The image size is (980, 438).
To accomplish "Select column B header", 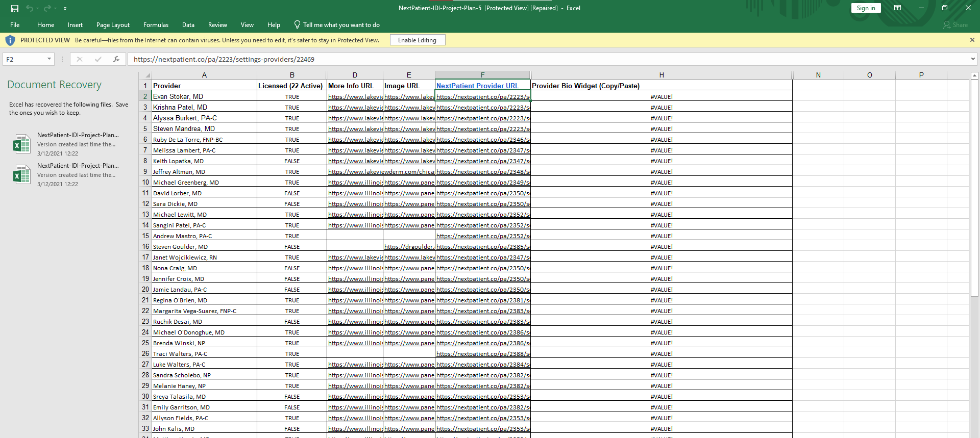I will [x=292, y=75].
